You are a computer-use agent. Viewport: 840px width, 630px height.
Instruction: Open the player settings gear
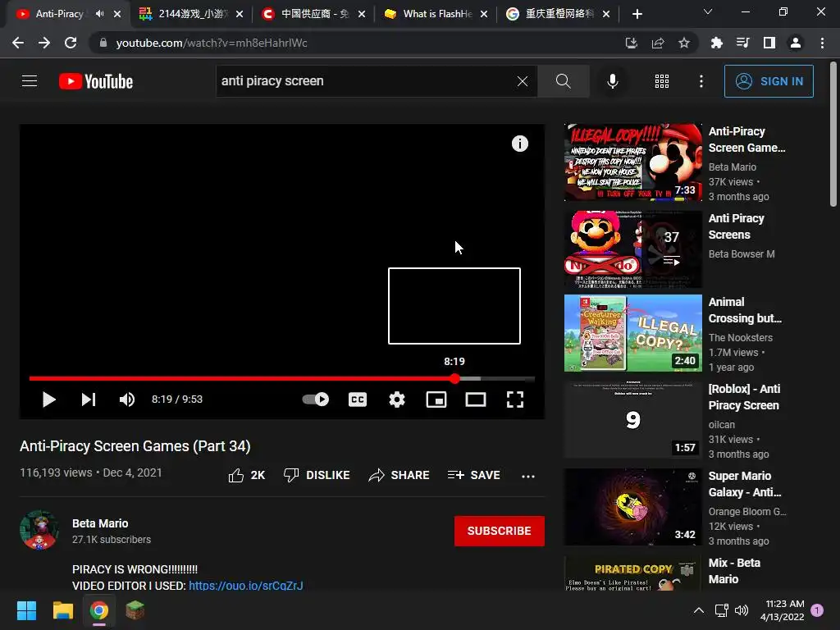pyautogui.click(x=397, y=399)
